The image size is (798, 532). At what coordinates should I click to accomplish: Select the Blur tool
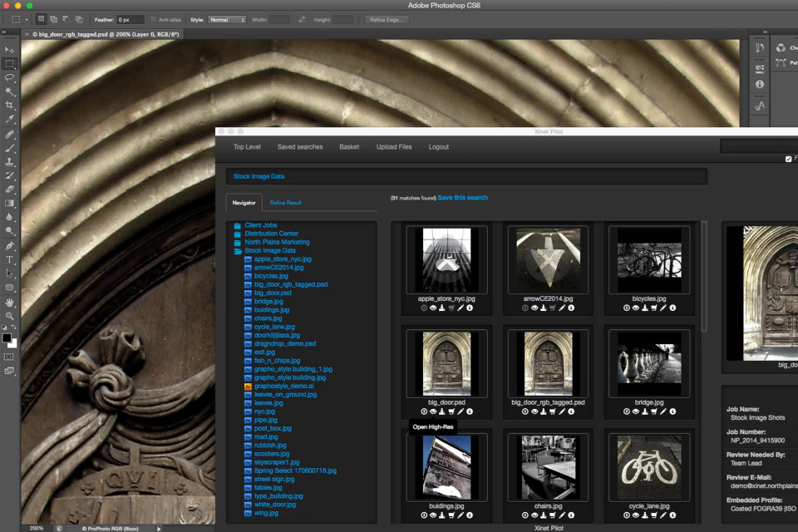9,217
